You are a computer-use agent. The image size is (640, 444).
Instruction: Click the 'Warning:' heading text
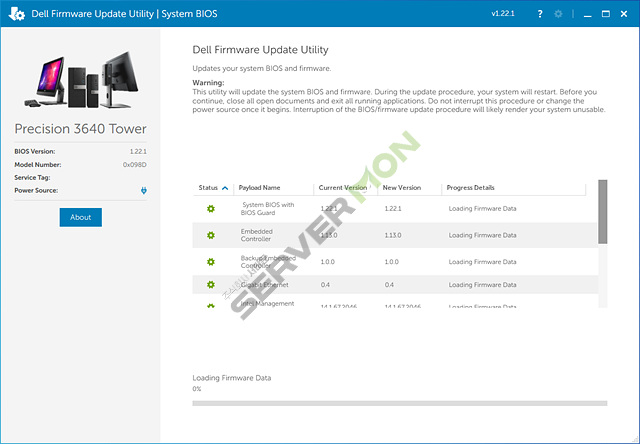(x=208, y=83)
